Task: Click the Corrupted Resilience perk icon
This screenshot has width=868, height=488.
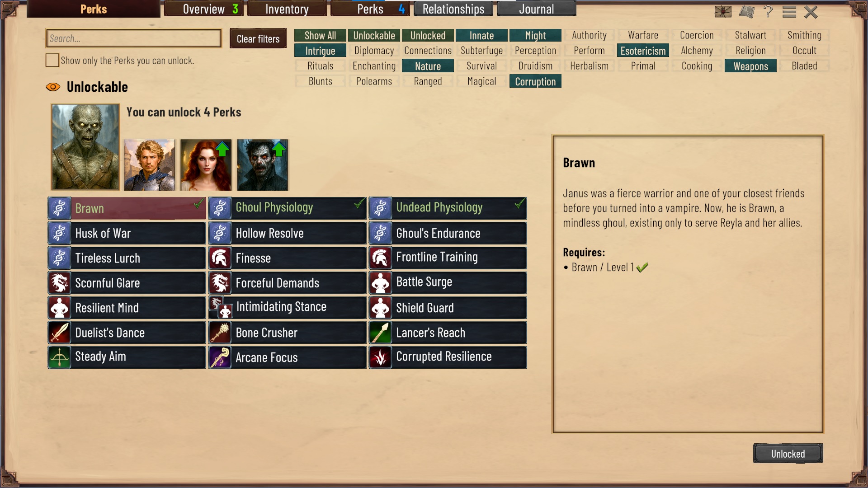Action: tap(380, 357)
